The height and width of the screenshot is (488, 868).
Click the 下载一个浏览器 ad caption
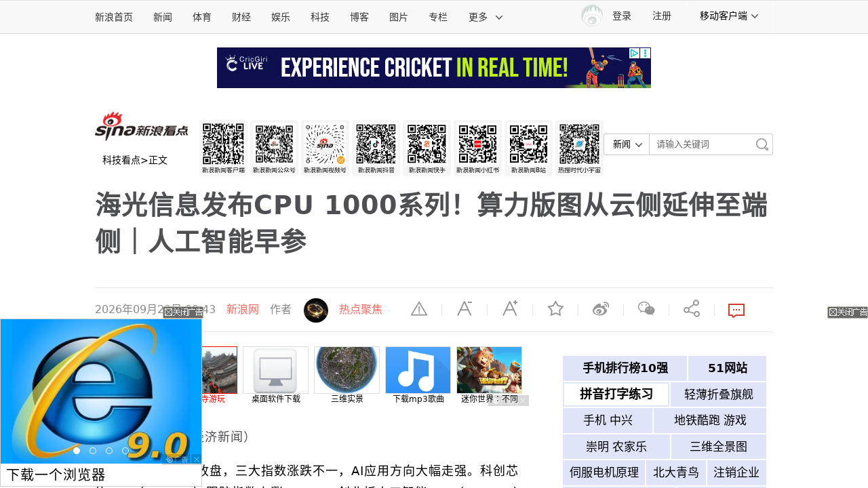(x=56, y=474)
